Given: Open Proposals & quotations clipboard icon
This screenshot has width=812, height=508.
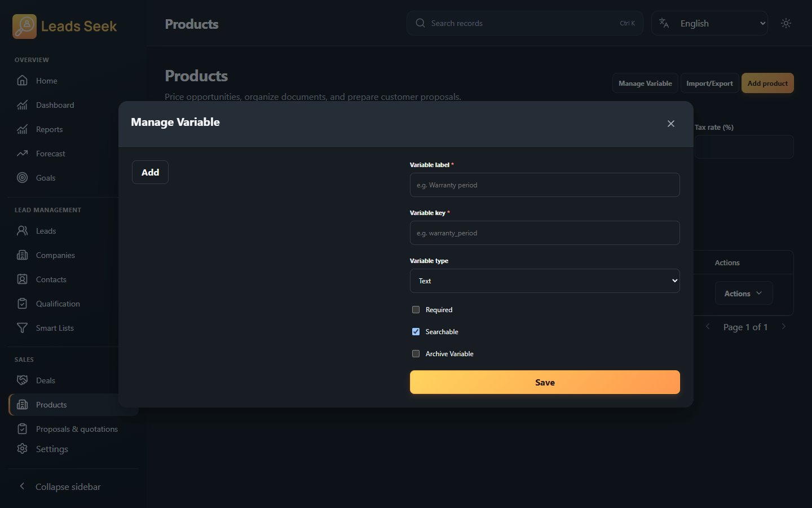Looking at the screenshot, I should click(x=22, y=429).
